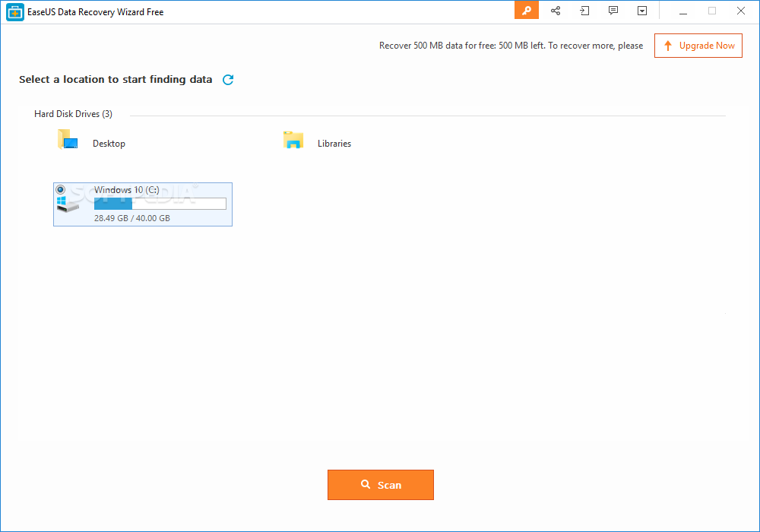Click the Windows 10 (C:) drive icon

[68, 204]
